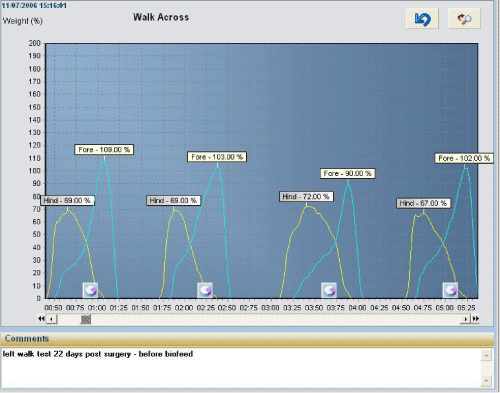Screen dimensions: 500x393
Task: Click the pie chart icon near 05:00
Action: [x=450, y=290]
